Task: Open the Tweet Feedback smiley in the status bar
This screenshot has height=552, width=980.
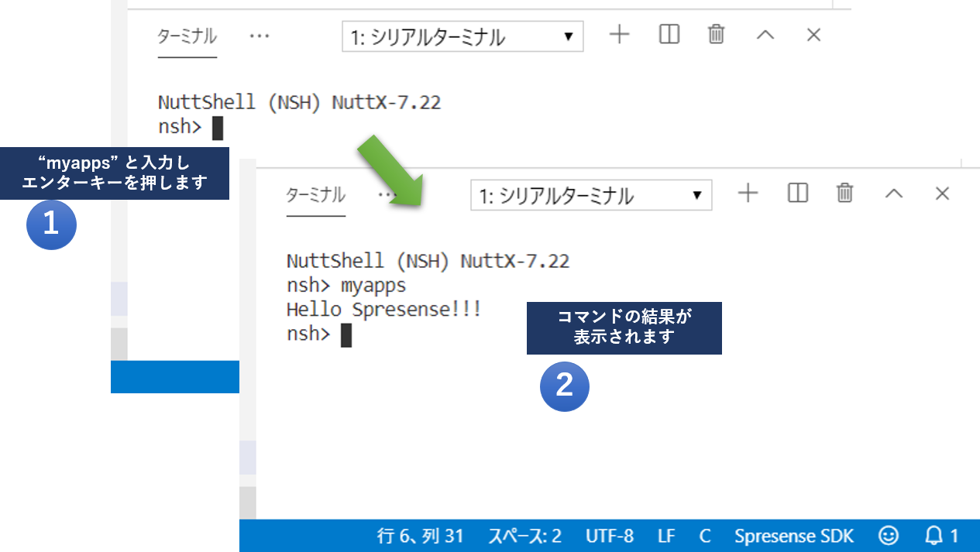Action: tap(888, 535)
